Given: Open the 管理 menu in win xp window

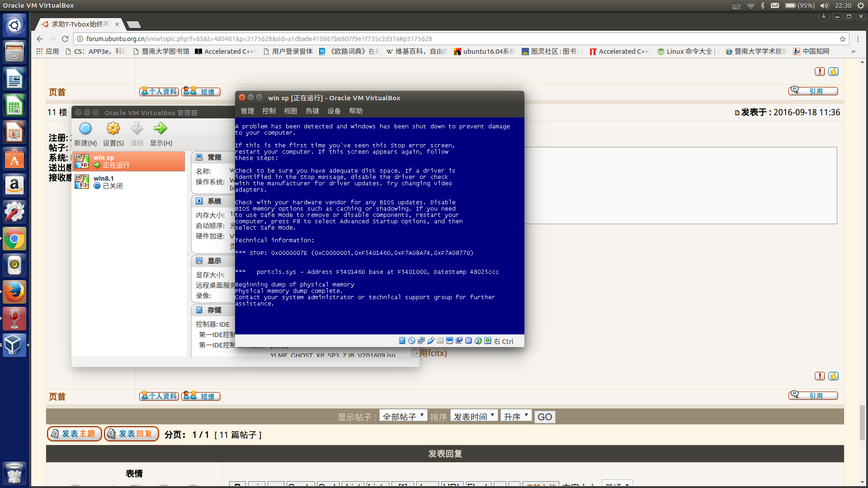Looking at the screenshot, I should 247,111.
